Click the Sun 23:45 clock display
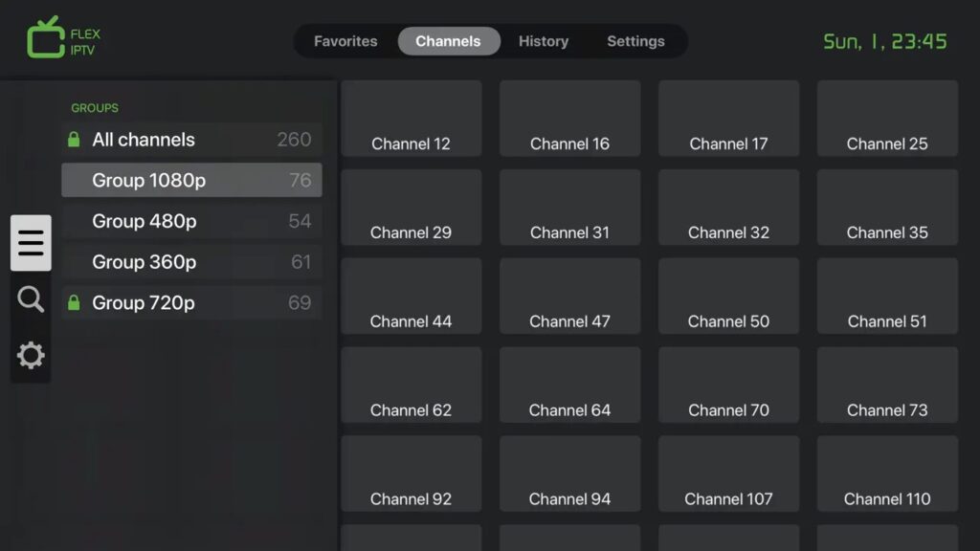This screenshot has height=551, width=980. [885, 41]
